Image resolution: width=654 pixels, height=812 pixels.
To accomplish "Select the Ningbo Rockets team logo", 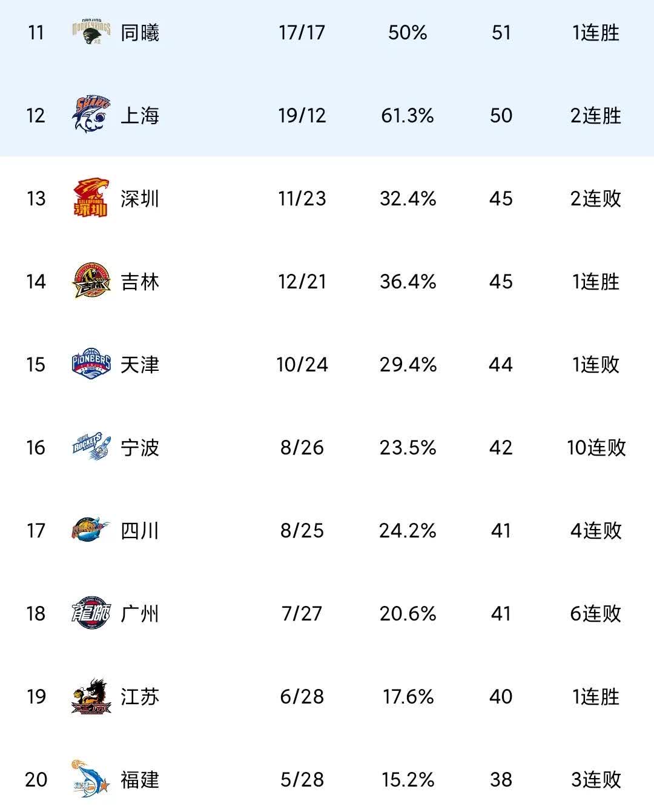I will (91, 447).
